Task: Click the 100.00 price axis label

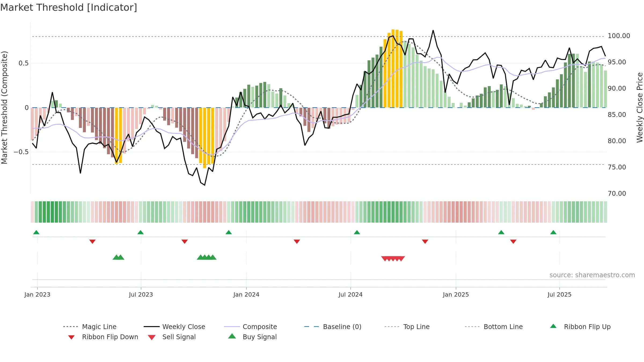Action: tap(619, 36)
